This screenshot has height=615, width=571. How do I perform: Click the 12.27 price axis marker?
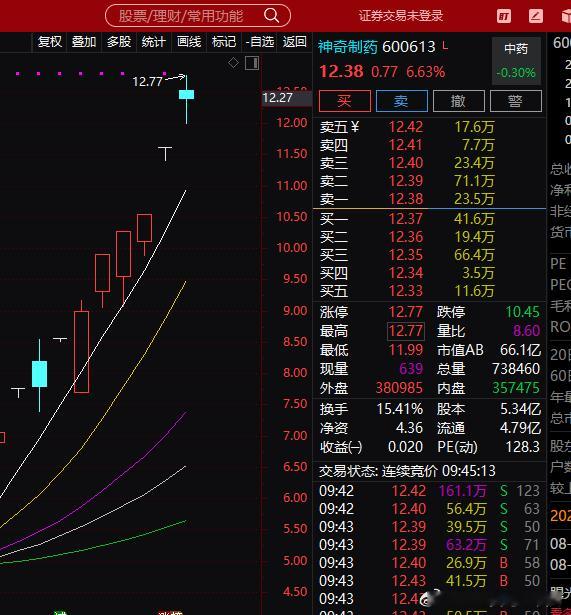(x=287, y=98)
